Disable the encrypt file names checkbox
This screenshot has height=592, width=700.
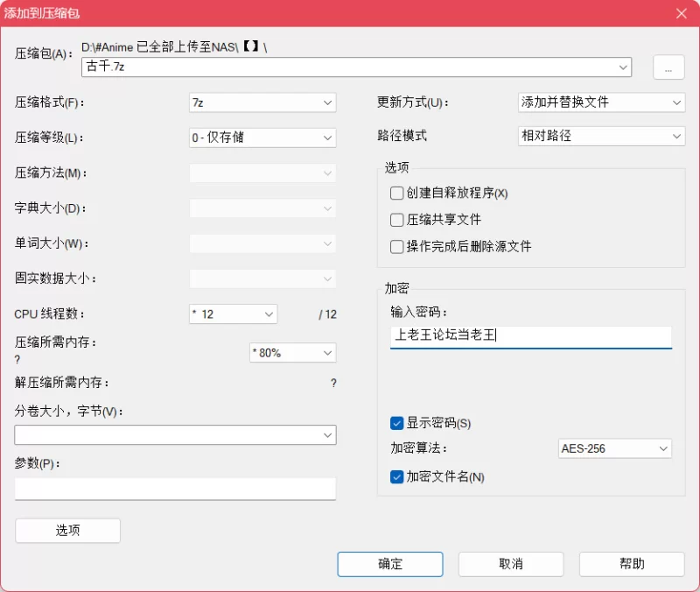[397, 477]
